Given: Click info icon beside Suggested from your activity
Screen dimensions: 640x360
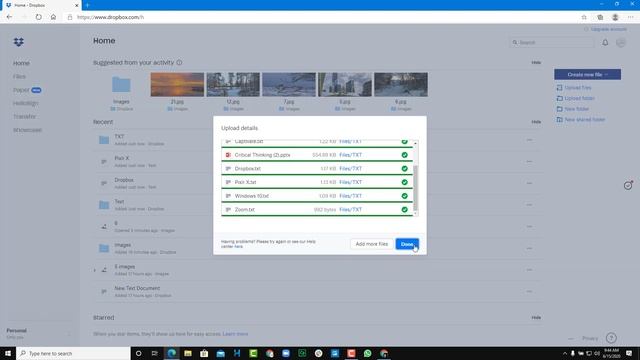Looking at the screenshot, I should (x=179, y=62).
